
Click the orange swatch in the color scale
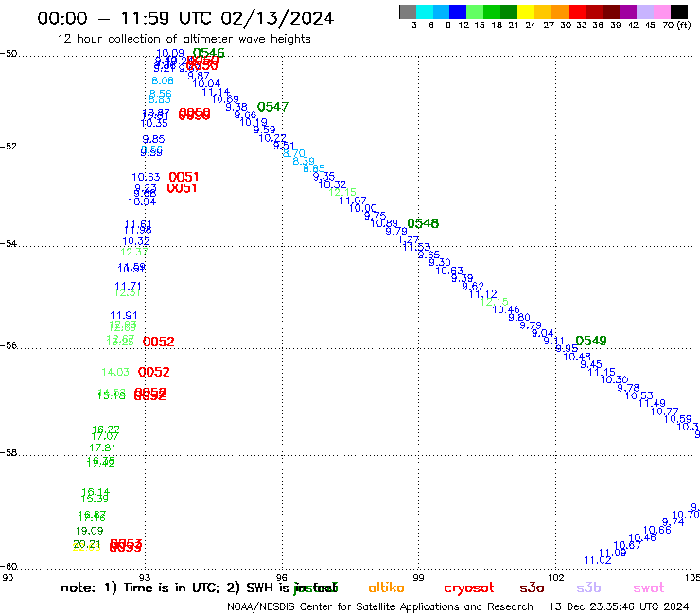(x=560, y=12)
